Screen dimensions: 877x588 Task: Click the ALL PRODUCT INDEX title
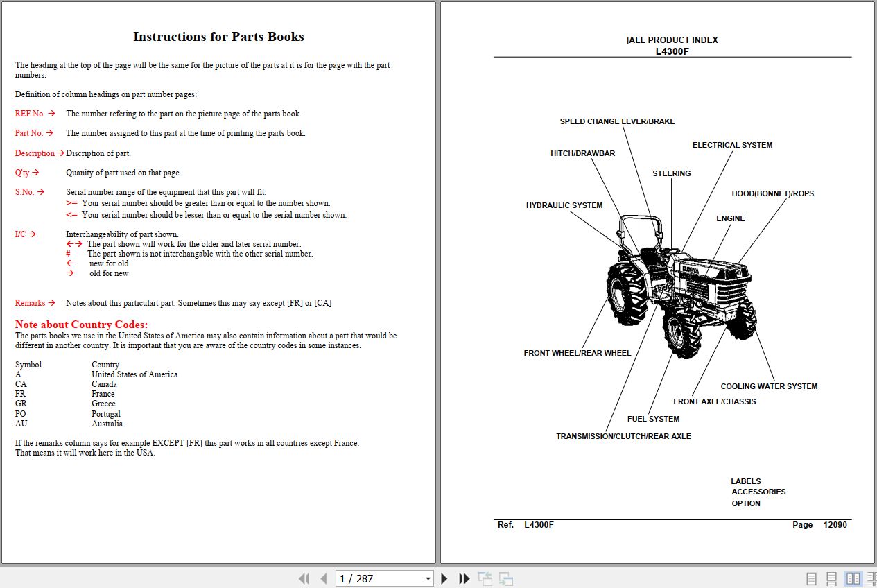tap(672, 40)
